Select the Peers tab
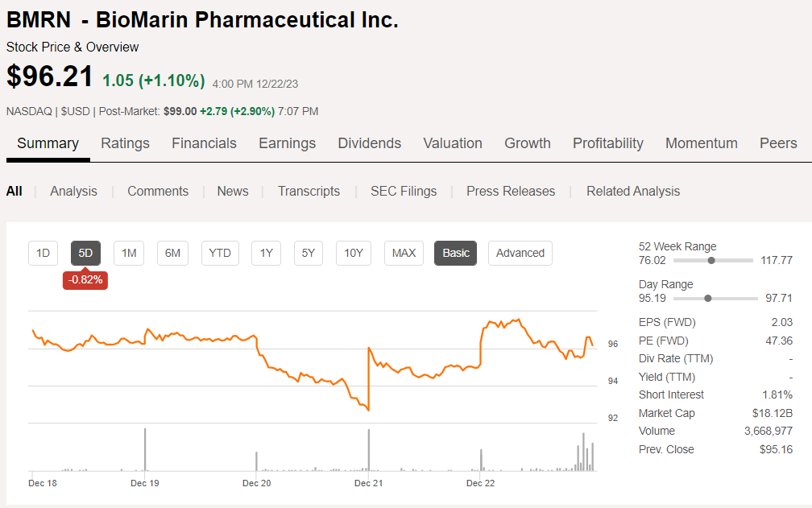 (778, 143)
